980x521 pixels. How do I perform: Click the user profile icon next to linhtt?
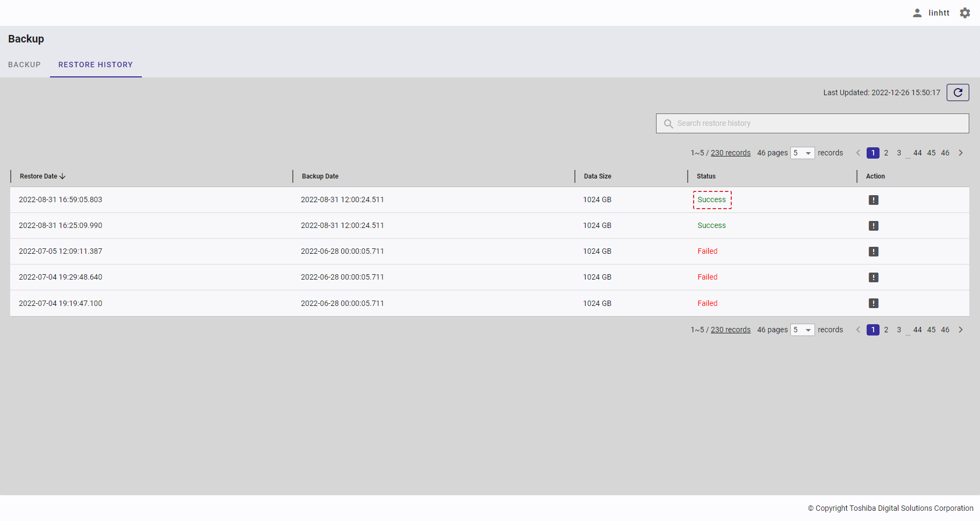917,13
